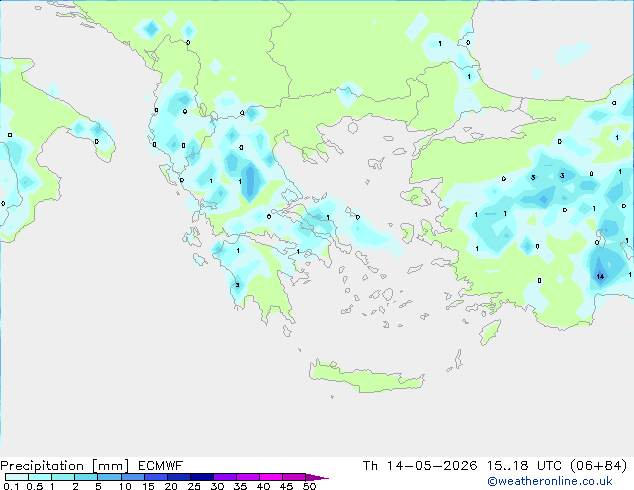This screenshot has width=634, height=490.
Task: Click the (06+84) forecast run label
Action: coord(598,466)
